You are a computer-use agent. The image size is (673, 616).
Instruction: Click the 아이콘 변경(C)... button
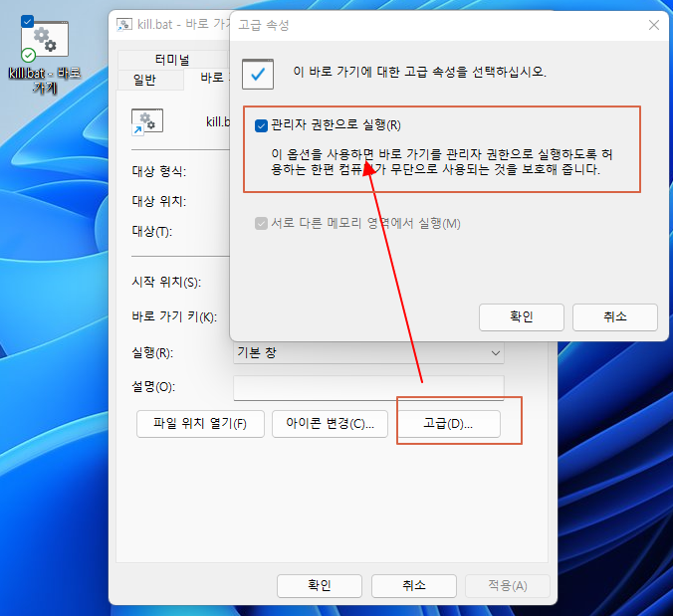point(330,424)
